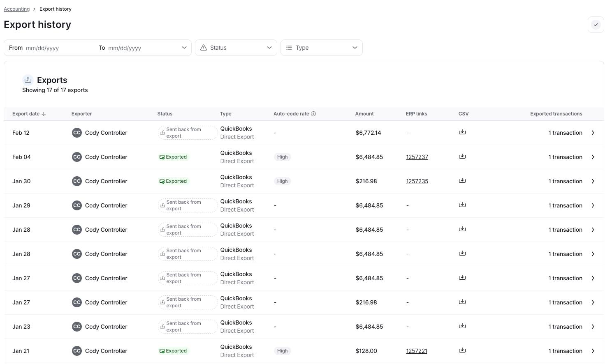Download CSV for the Jan 29 export

pos(462,205)
